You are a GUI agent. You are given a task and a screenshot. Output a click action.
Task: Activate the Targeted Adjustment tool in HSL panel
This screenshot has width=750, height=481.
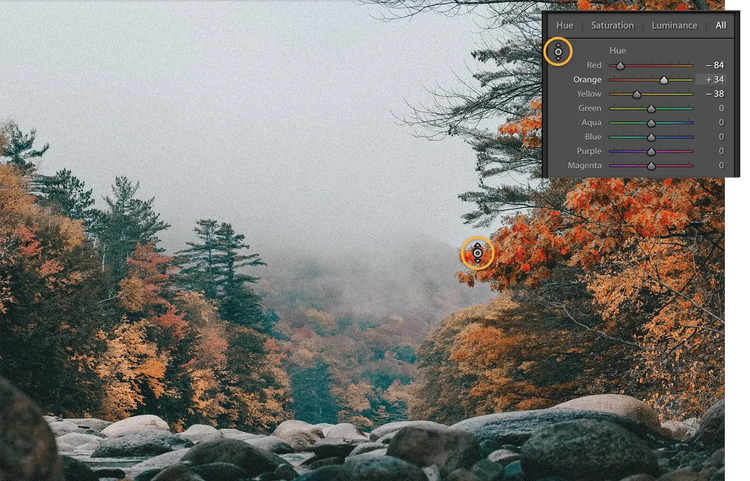558,51
